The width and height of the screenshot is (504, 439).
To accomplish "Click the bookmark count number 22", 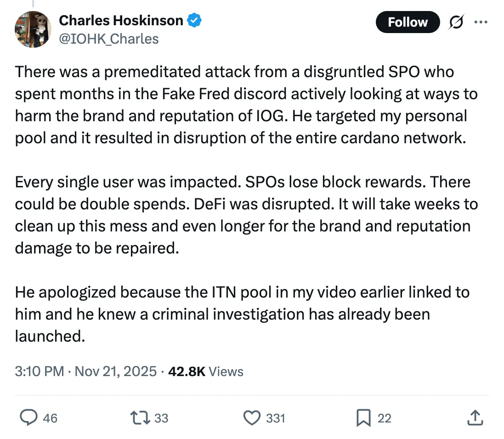I will [384, 418].
